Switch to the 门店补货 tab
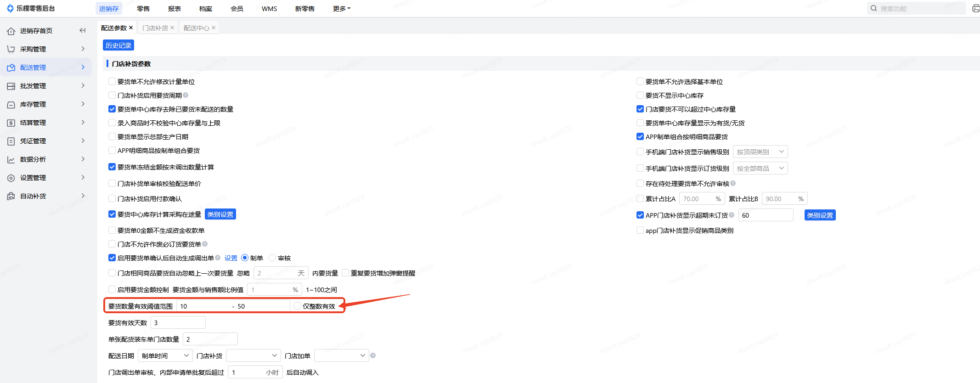980x383 pixels. tap(155, 28)
